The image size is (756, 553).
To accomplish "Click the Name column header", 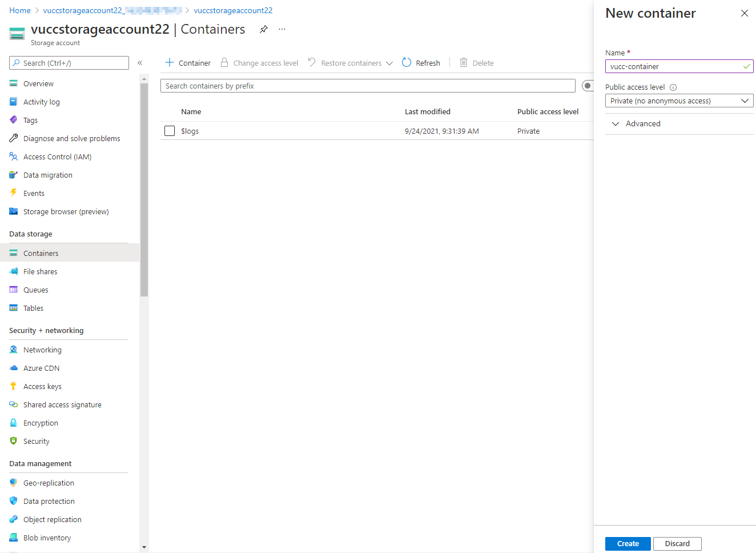I will point(191,111).
